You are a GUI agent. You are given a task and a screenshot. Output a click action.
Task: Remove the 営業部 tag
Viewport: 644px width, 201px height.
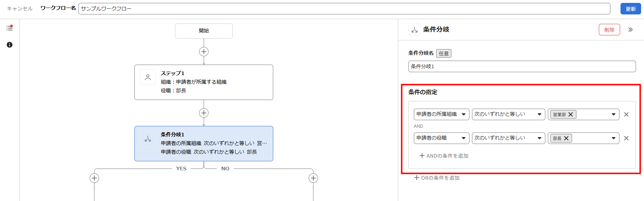coord(571,114)
